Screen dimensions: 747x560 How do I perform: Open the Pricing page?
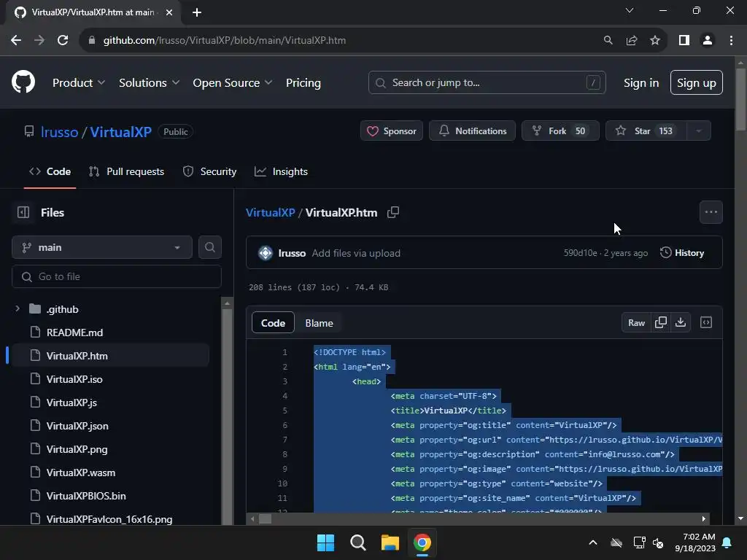point(303,83)
